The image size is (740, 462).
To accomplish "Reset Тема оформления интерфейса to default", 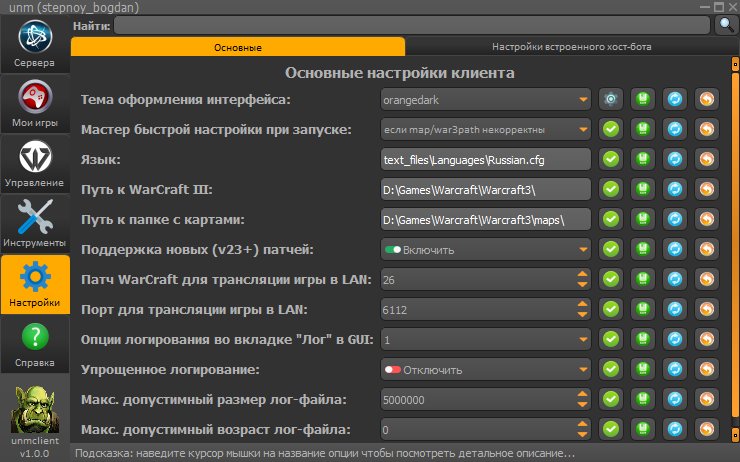I will coord(707,99).
